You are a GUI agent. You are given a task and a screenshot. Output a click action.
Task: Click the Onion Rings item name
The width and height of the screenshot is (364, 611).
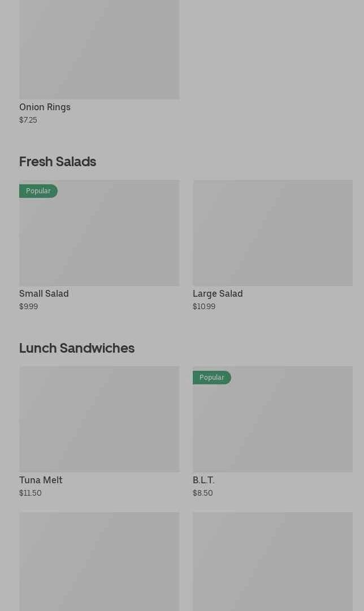pyautogui.click(x=45, y=107)
